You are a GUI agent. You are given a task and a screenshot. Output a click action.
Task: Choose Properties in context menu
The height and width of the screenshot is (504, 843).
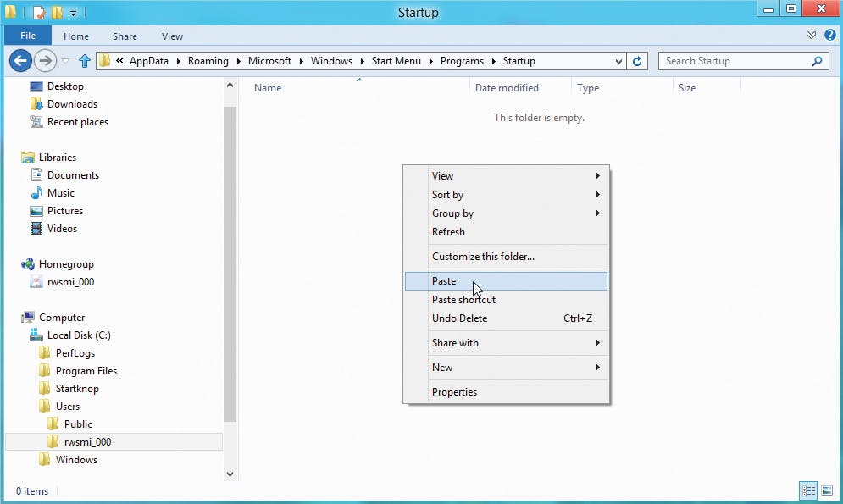pos(506,392)
